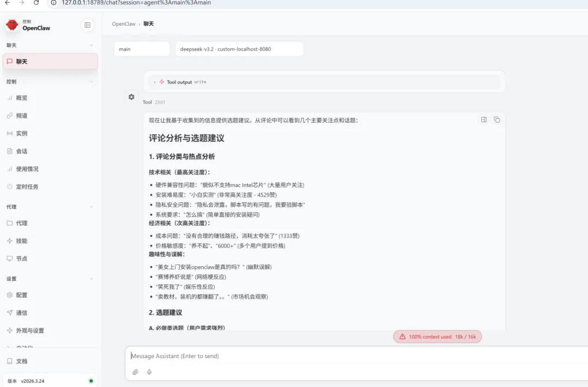Viewport: 588px width, 387px height.
Task: Reload the page with the refresh icon
Action: (x=36, y=3)
